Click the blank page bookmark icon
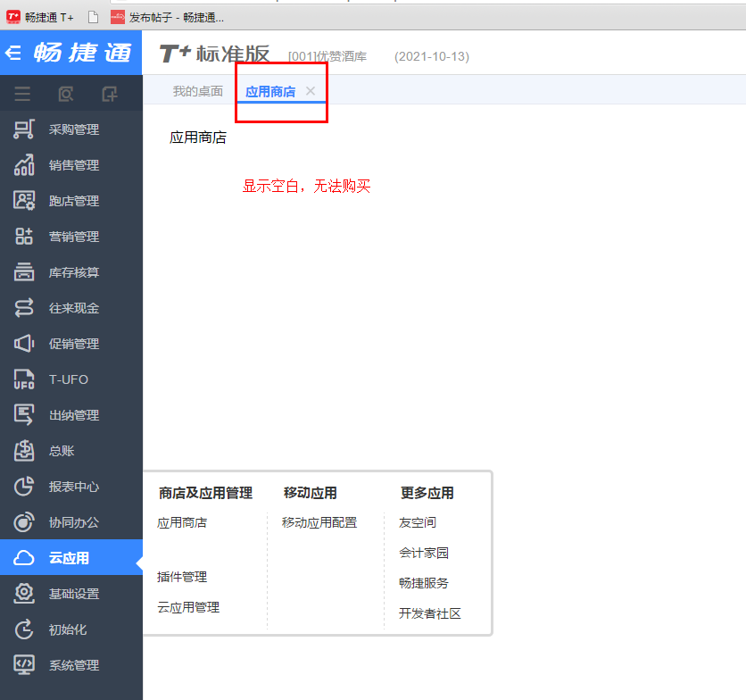This screenshot has height=700, width=746. pos(93,18)
